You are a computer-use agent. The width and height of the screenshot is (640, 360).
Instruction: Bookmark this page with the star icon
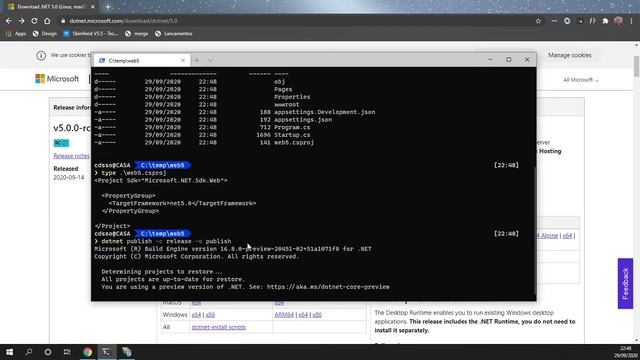pyautogui.click(x=538, y=21)
